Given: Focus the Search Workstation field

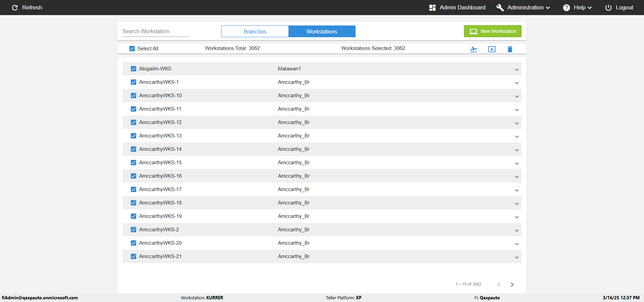Looking at the screenshot, I should pos(156,31).
